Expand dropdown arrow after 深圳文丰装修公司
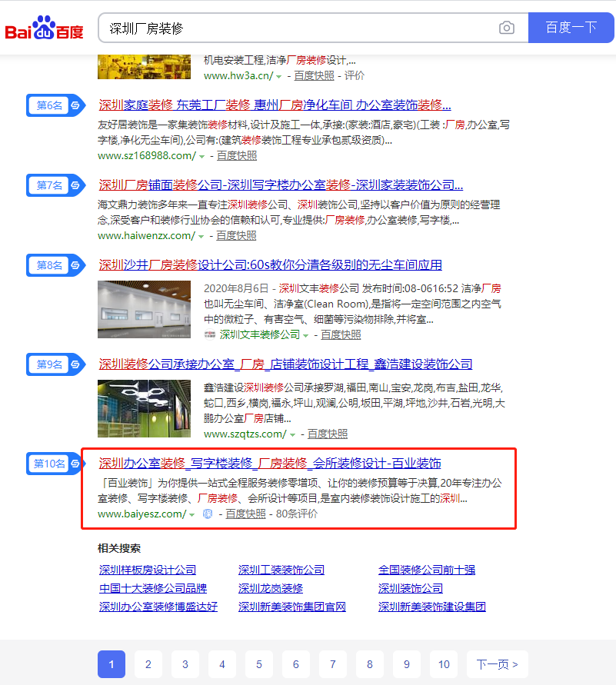616x685 pixels. (306, 335)
